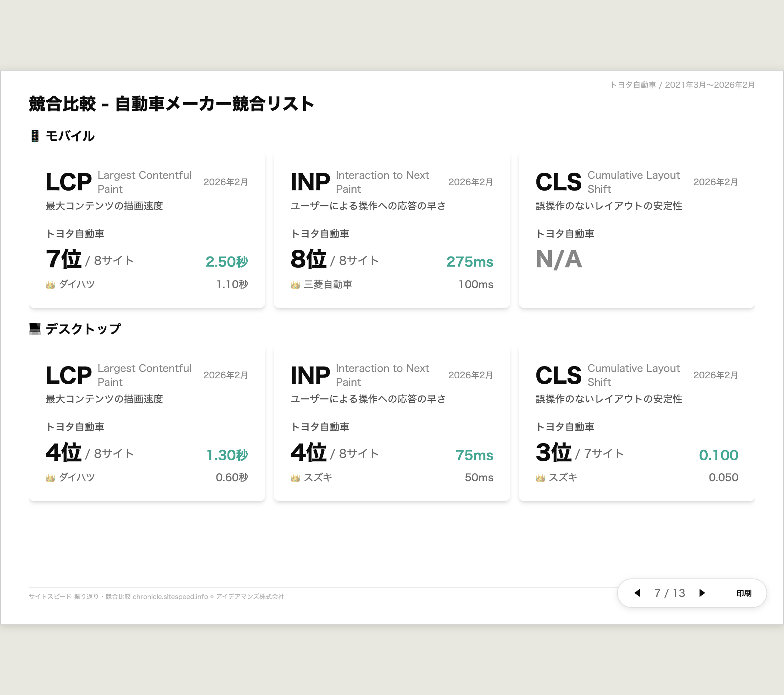Go to the next slide arrow
784x695 pixels.
pyautogui.click(x=702, y=593)
